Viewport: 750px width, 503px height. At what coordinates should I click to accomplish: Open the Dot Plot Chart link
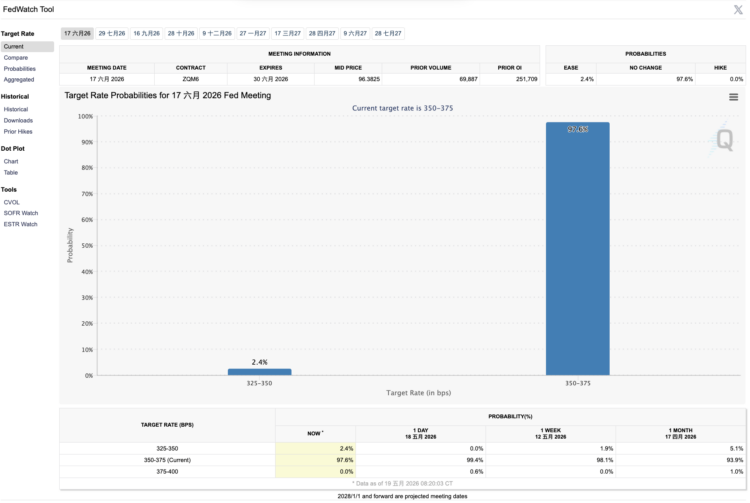[x=11, y=162]
